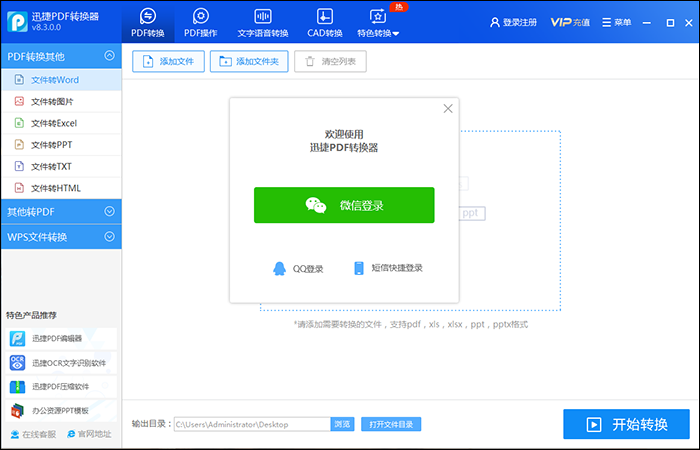Select 文件转TXT in the sidebar
Screen dimensions: 700x450
[x=61, y=167]
